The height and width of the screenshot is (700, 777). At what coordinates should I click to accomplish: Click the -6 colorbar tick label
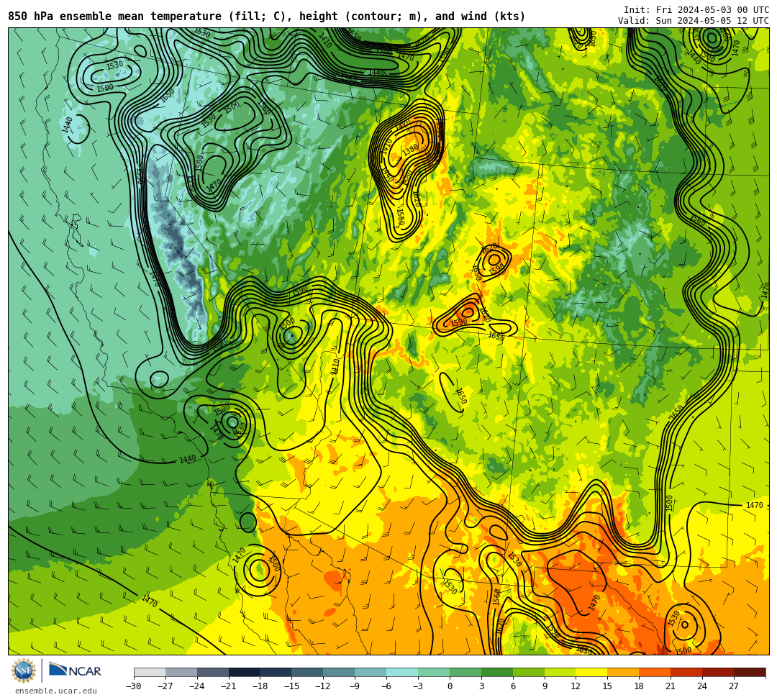point(386,686)
